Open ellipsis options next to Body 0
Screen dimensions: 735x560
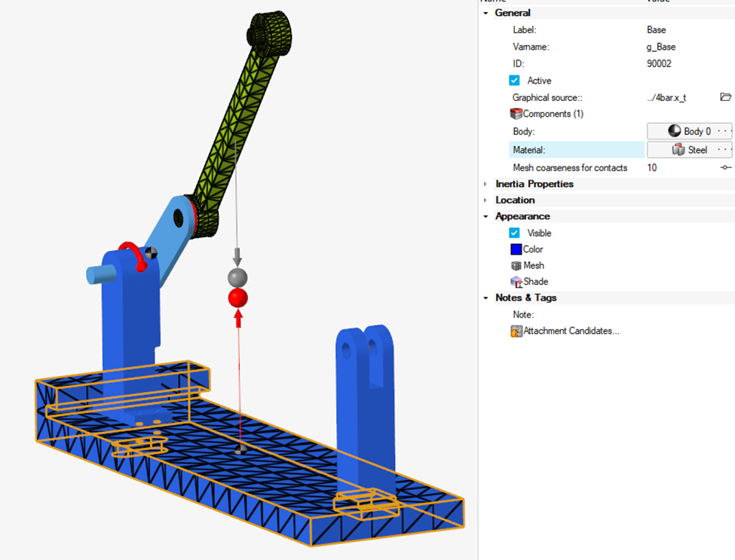[724, 131]
